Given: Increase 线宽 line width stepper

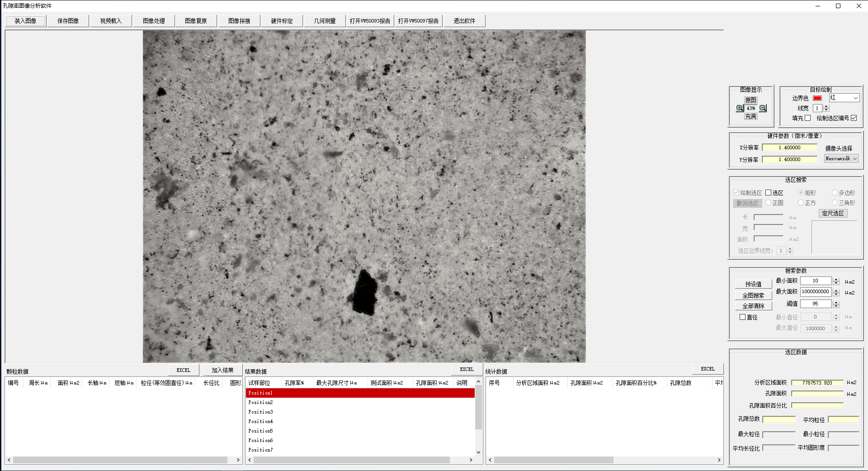Looking at the screenshot, I should (826, 106).
